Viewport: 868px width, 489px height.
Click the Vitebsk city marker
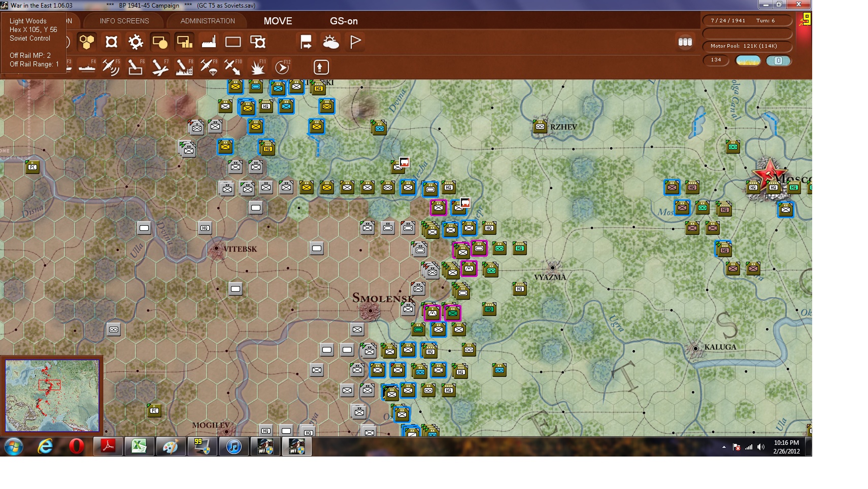click(217, 249)
